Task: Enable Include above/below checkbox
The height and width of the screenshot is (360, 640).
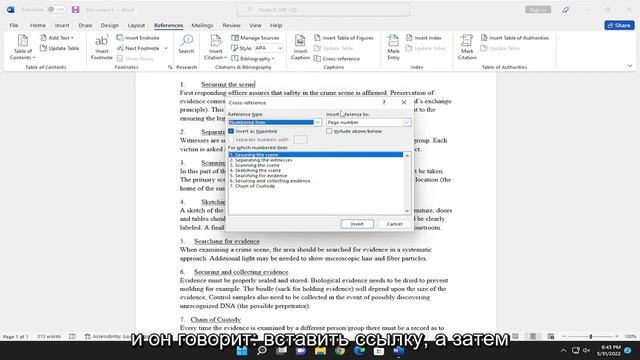Action: point(329,131)
